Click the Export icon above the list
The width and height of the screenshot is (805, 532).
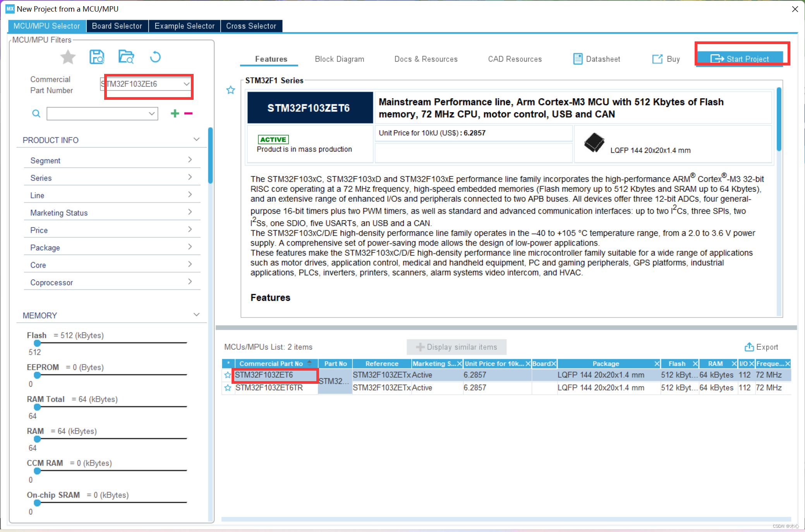(749, 347)
